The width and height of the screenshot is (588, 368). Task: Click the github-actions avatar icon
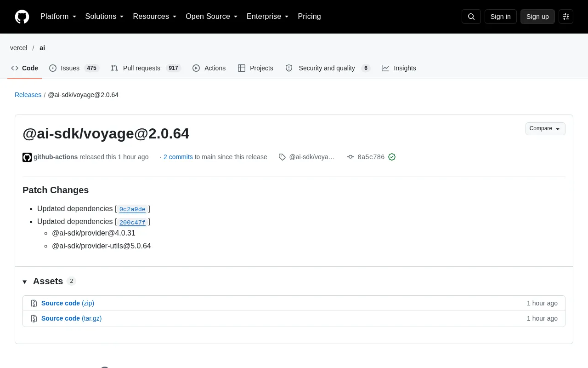27,157
